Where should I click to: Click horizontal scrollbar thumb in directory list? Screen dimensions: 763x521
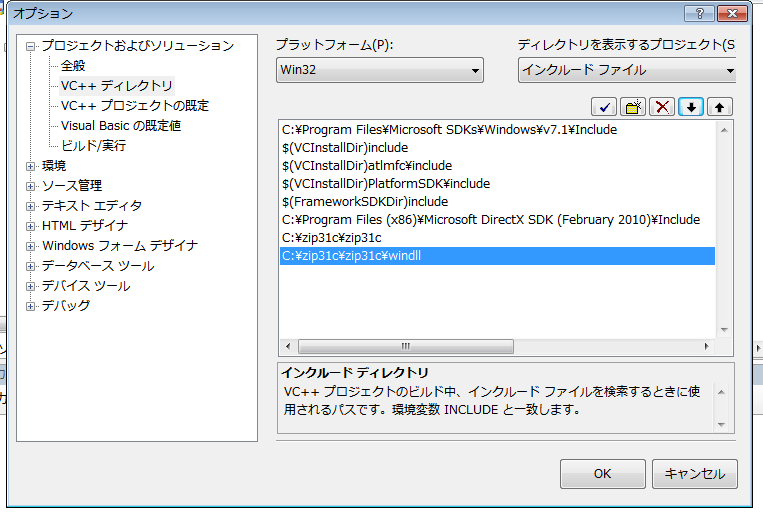pyautogui.click(x=405, y=346)
